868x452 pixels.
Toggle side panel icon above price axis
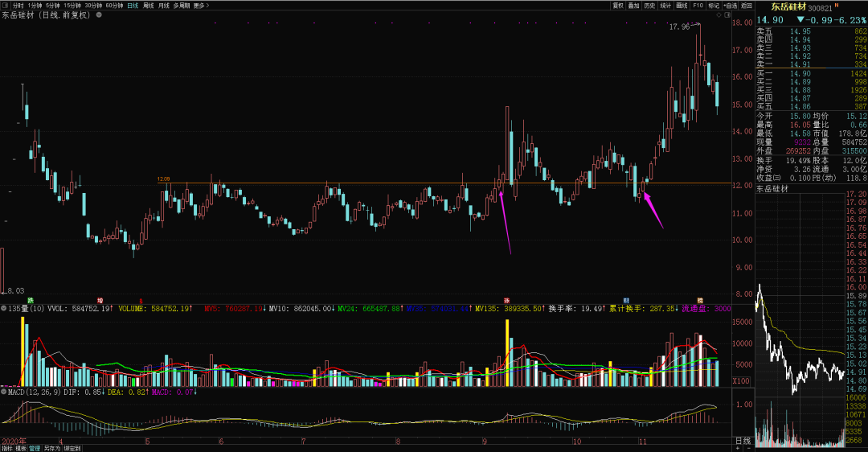coord(727,15)
